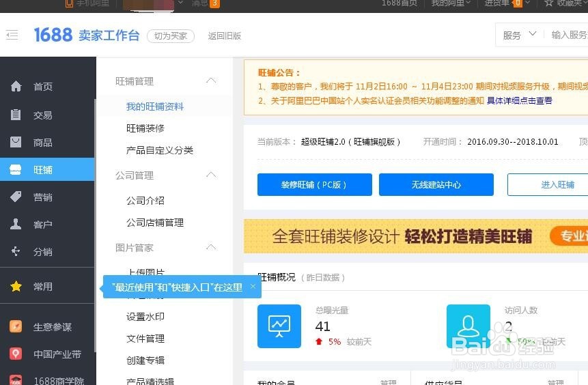Click the 1688首页 link in top bar
This screenshot has width=588, height=385.
coord(399,3)
